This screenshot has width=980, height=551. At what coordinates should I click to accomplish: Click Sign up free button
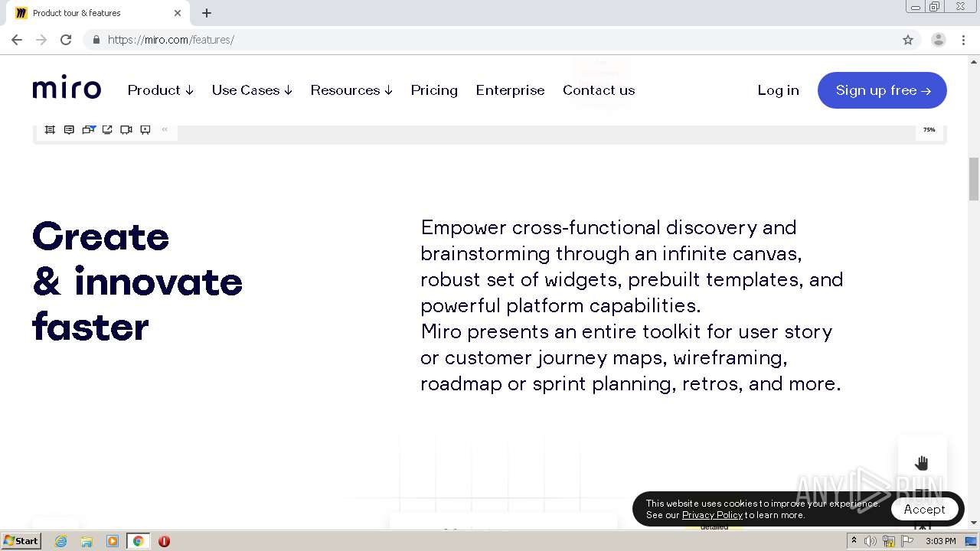[x=882, y=90]
